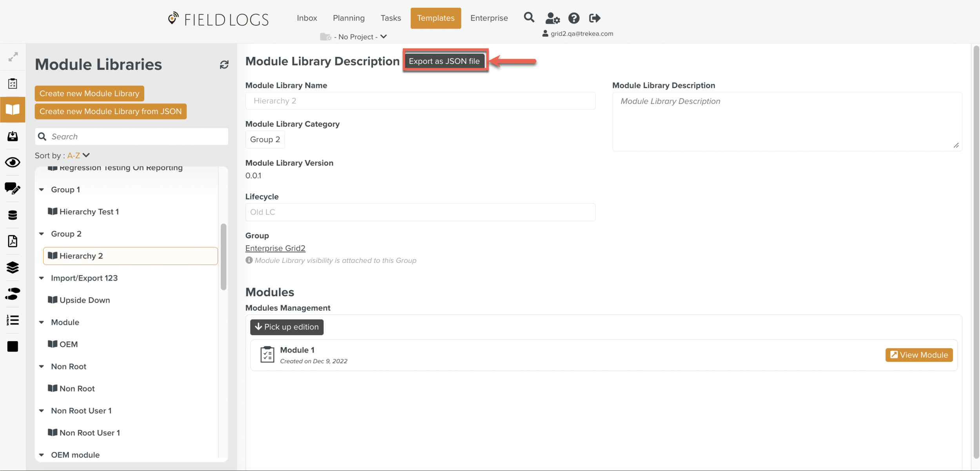Click the eye preview icon in sidebar

(x=12, y=162)
